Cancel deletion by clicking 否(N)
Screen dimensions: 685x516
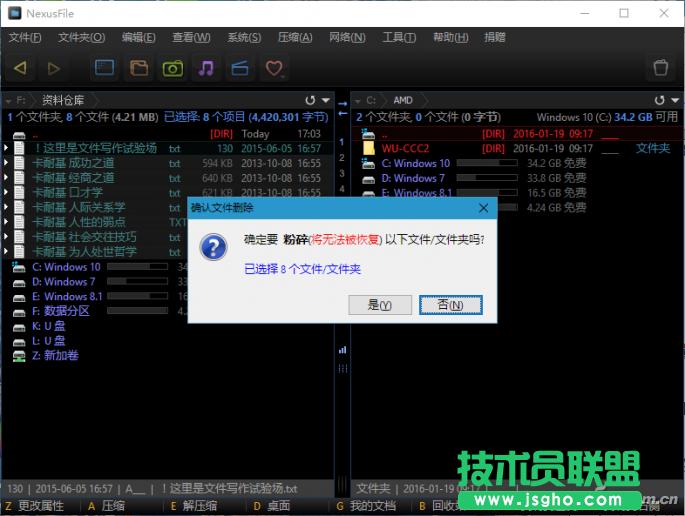tap(450, 304)
